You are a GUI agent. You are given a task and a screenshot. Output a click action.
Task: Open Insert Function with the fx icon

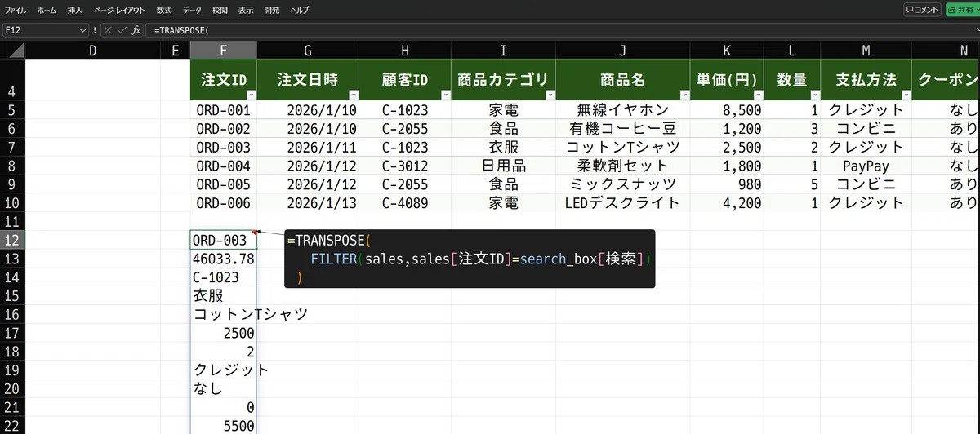(136, 30)
